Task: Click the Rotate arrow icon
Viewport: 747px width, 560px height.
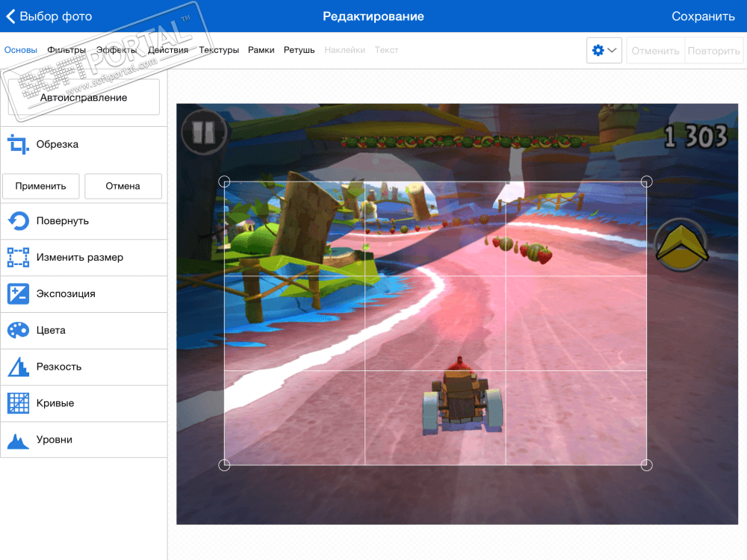Action: click(18, 221)
